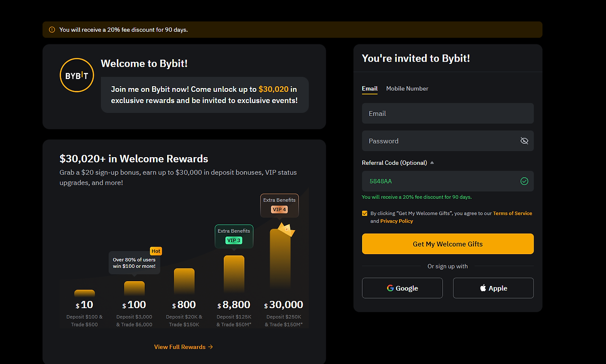This screenshot has width=606, height=364.
Task: Click the $30,000 reward amount
Action: click(284, 305)
